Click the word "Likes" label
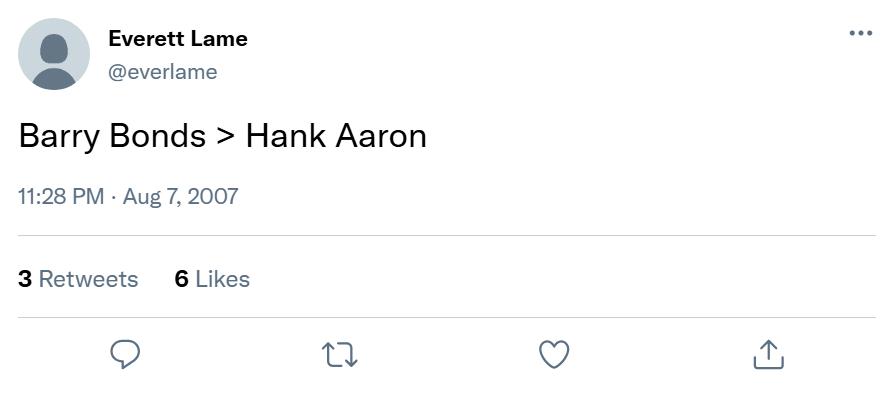 [222, 279]
